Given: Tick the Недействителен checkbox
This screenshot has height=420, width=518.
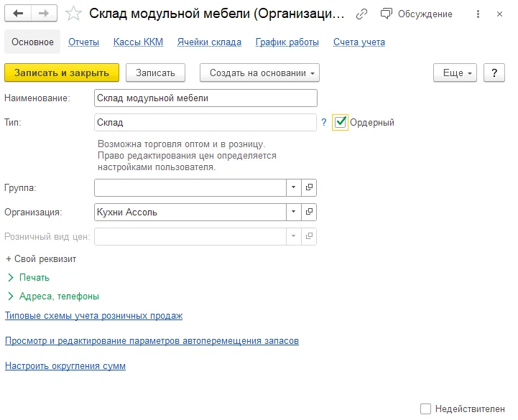Looking at the screenshot, I should 425,409.
